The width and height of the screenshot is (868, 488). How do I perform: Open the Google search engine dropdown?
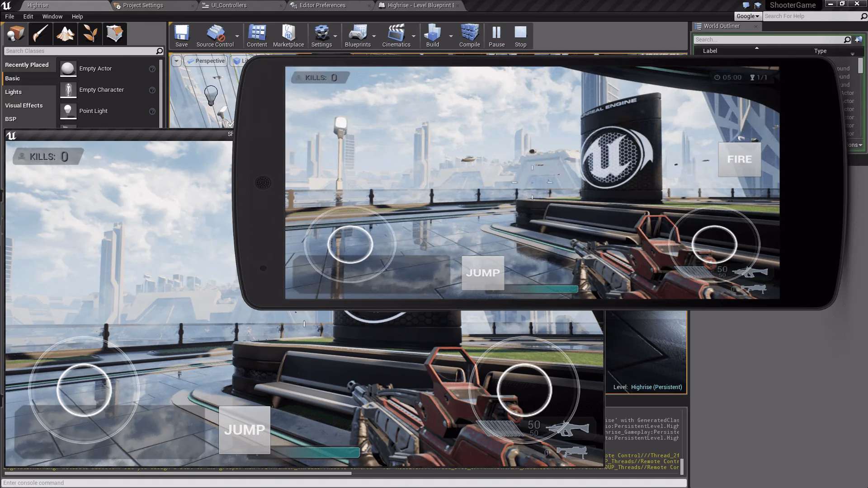coord(748,16)
